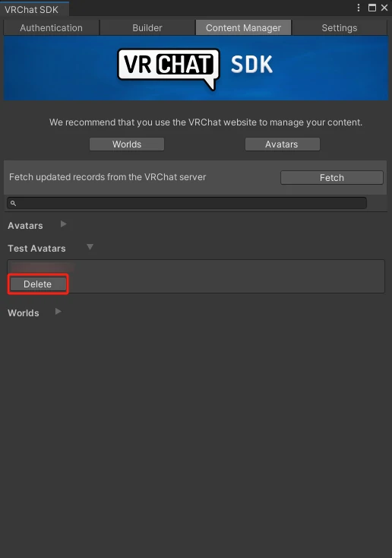Focus the content search field
392x558 pixels.
coord(187,203)
